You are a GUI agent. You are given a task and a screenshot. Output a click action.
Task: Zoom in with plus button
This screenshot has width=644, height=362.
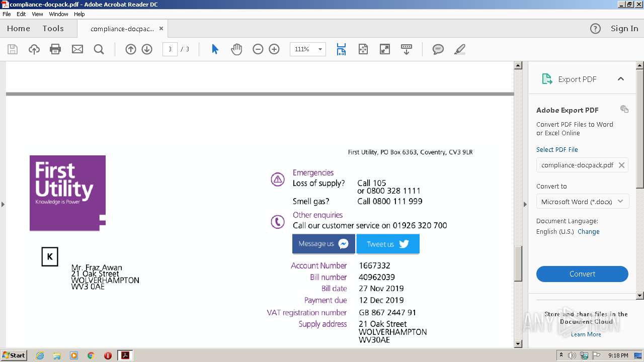tap(274, 49)
